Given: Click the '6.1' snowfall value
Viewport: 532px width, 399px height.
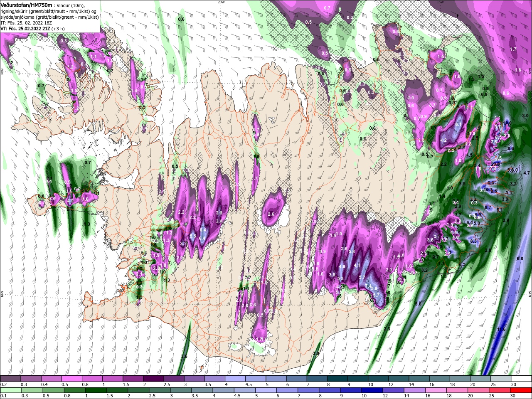Looking at the screenshot, I should (x=458, y=124).
